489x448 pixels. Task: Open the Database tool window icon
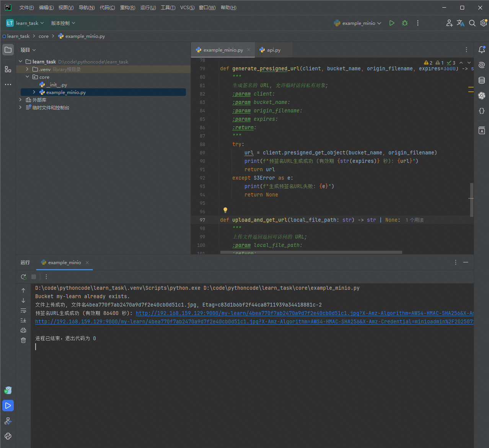(482, 80)
